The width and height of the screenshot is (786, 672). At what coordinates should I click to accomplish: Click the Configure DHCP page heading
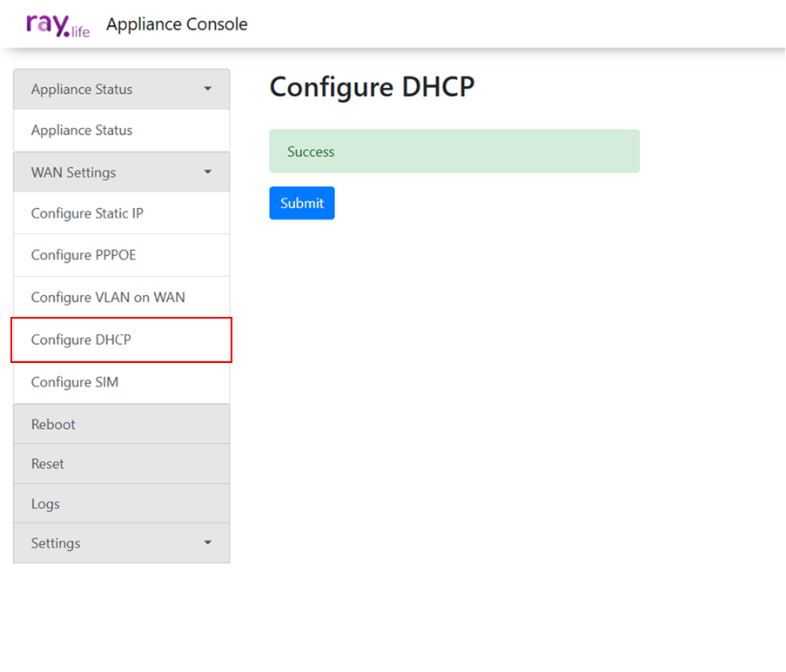pyautogui.click(x=372, y=87)
